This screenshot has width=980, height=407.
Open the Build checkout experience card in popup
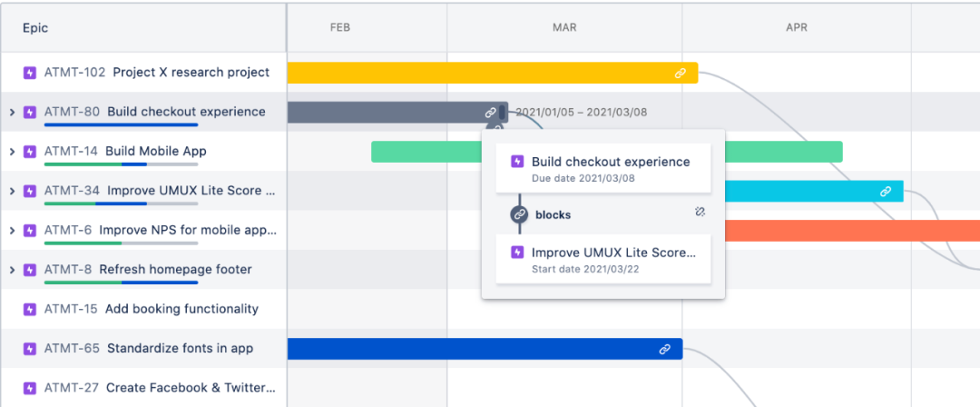(603, 168)
